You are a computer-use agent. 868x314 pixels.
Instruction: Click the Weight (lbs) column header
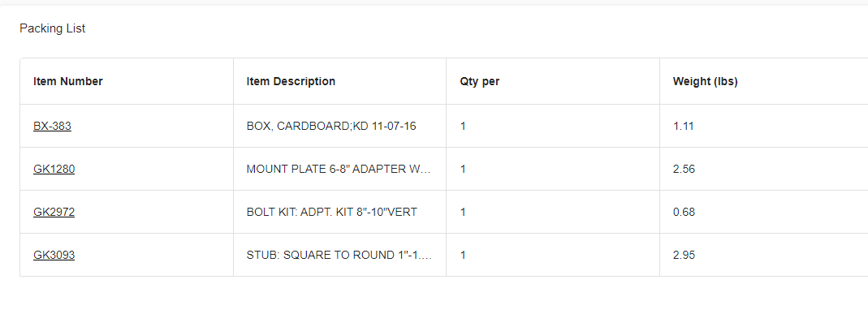click(706, 81)
